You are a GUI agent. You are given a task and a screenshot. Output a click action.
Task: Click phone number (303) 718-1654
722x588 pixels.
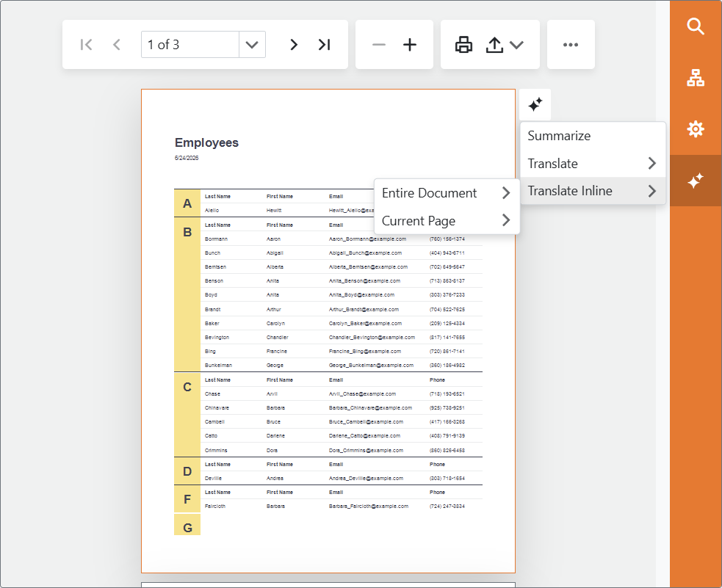[447, 479]
